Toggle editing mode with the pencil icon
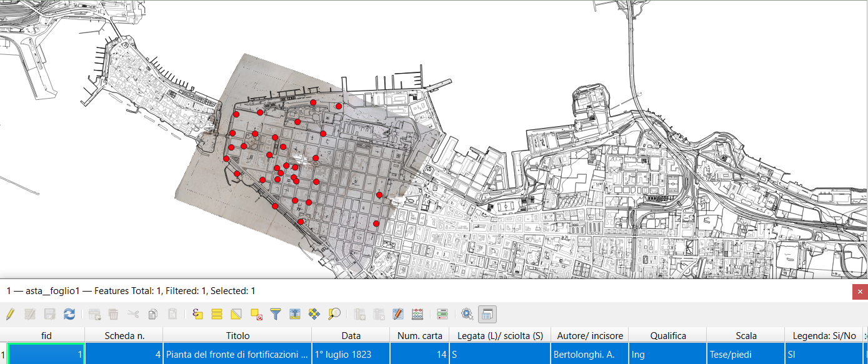Image resolution: width=868 pixels, height=364 pixels. click(x=10, y=314)
